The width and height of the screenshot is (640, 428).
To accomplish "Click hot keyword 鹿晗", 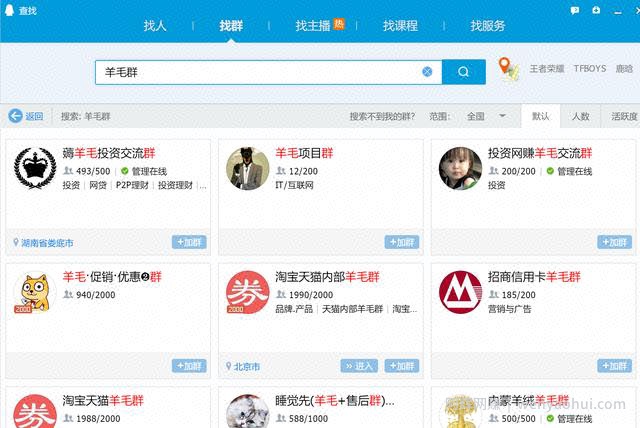I will pos(624,69).
